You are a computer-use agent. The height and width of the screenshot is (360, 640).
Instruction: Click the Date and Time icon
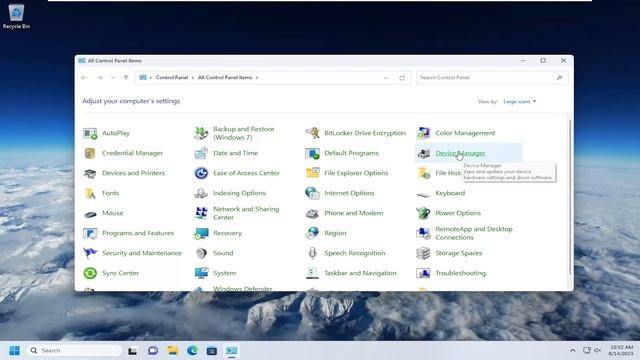coord(201,153)
